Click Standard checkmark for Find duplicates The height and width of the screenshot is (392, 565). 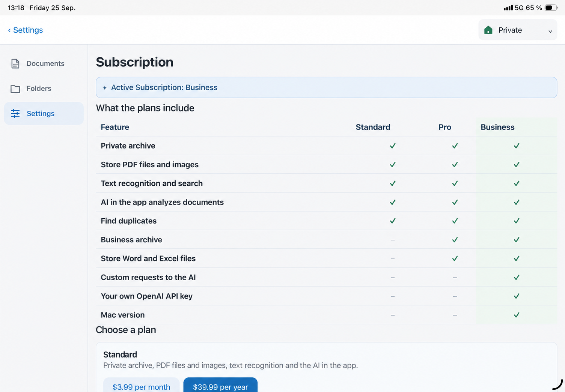[x=393, y=221]
